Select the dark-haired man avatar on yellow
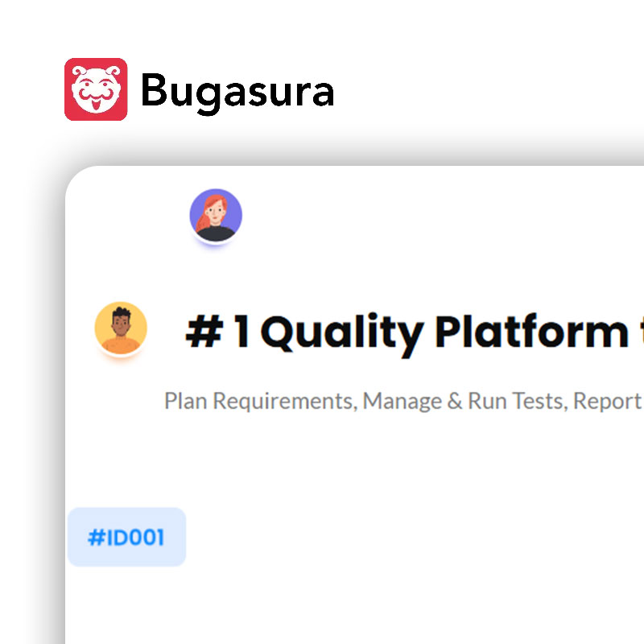644x644 pixels. pyautogui.click(x=121, y=328)
